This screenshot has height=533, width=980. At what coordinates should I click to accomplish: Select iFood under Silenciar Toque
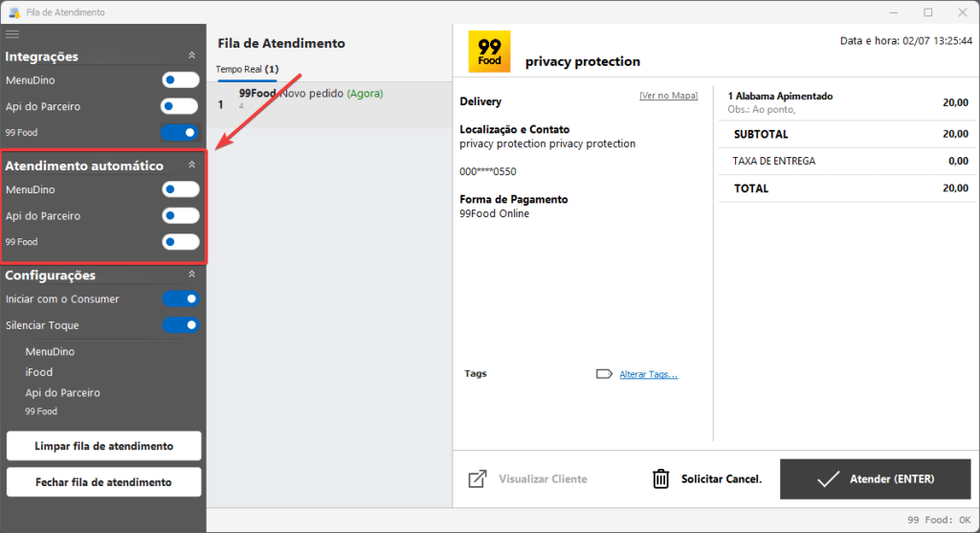[39, 372]
